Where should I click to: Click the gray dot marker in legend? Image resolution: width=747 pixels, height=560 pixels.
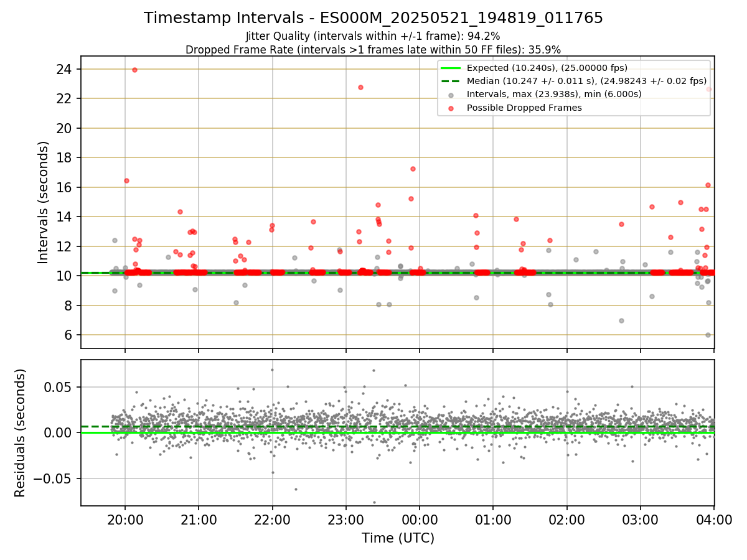pos(451,95)
